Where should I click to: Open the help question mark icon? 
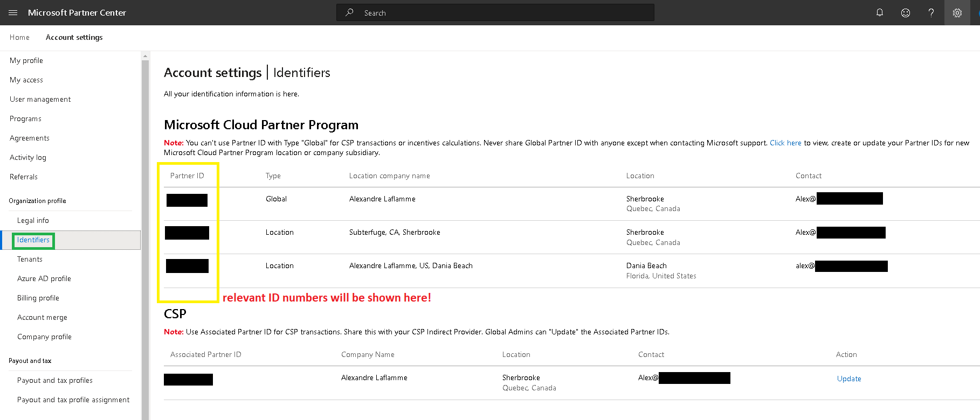pyautogui.click(x=931, y=13)
